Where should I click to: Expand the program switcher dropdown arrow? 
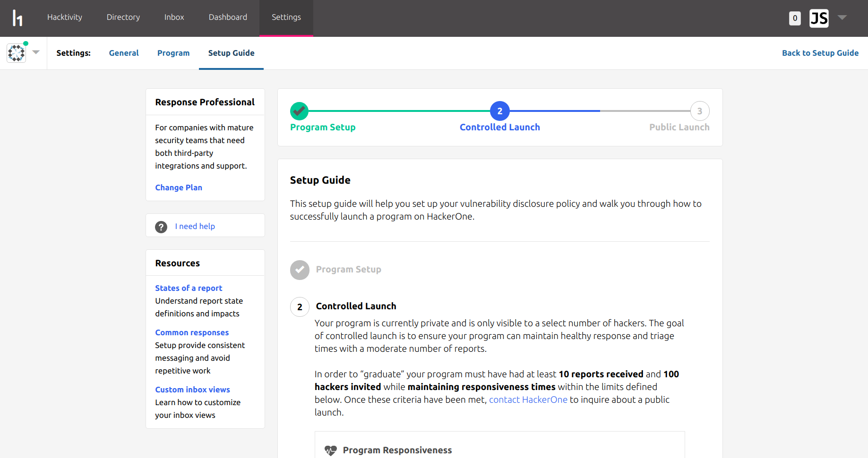(x=36, y=52)
